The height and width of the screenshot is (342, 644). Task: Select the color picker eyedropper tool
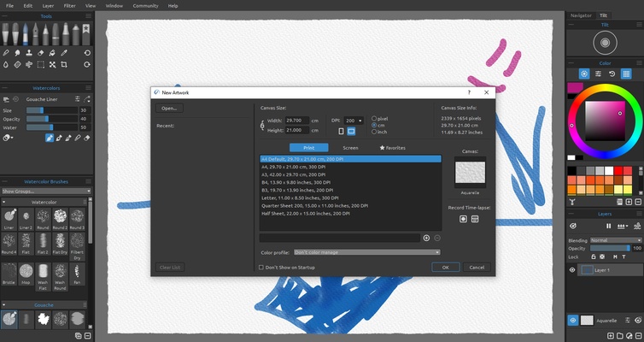pyautogui.click(x=64, y=53)
